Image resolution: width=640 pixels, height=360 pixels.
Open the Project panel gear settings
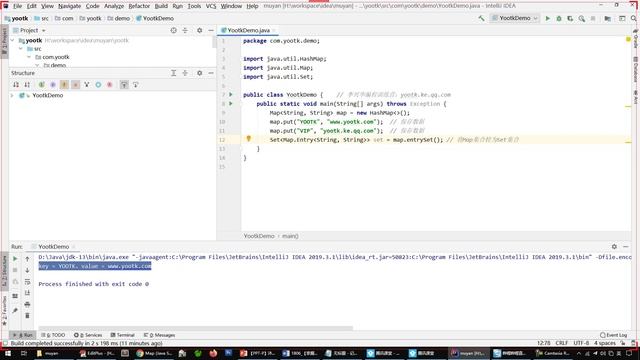tap(200, 30)
